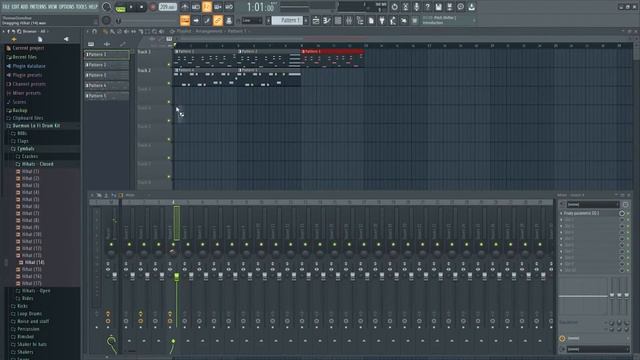Open Recent files in browser

pos(24,57)
